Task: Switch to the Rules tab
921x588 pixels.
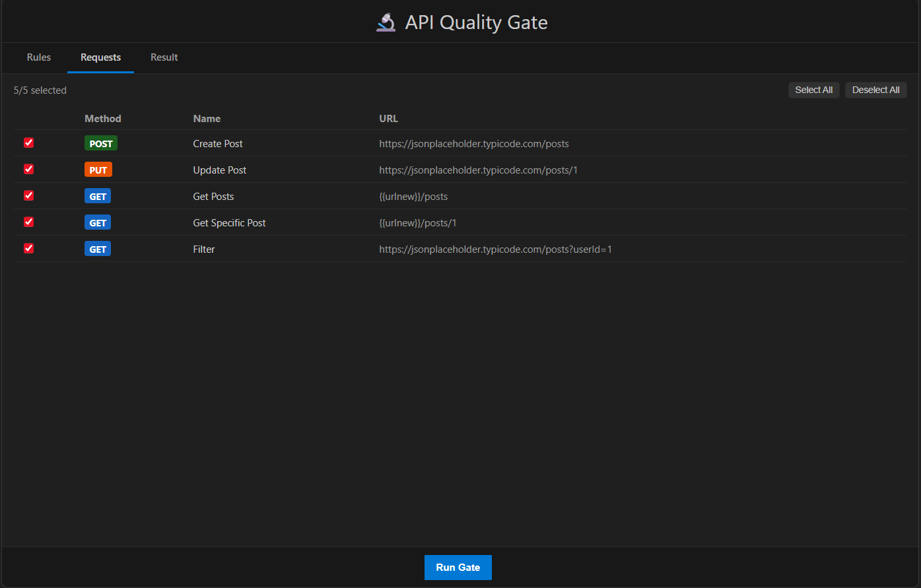Action: [39, 57]
